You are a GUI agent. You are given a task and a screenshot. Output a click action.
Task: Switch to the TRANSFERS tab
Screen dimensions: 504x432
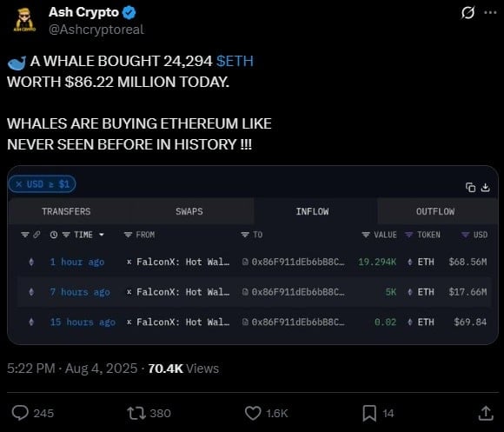(x=66, y=211)
